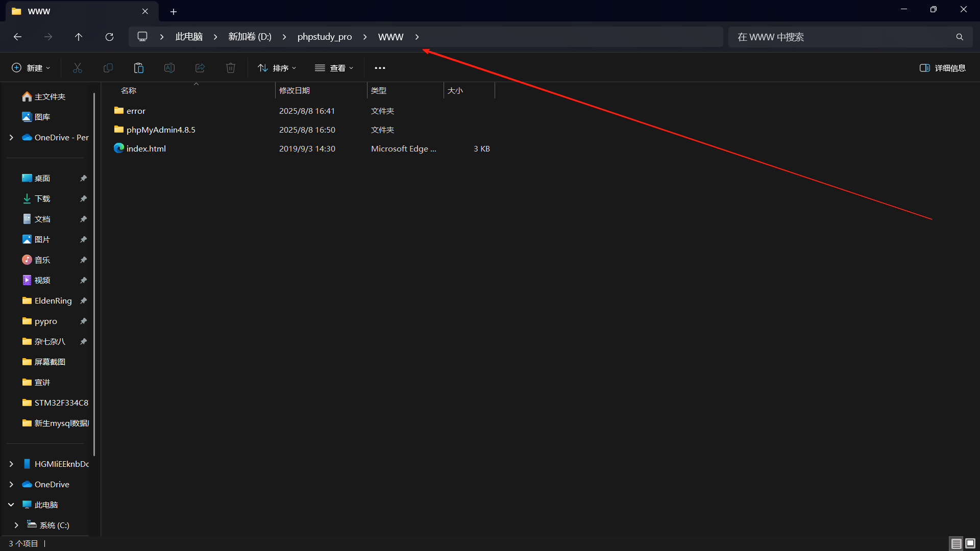Screen dimensions: 980x551
Task: Click the Delete trash icon
Action: (231, 68)
